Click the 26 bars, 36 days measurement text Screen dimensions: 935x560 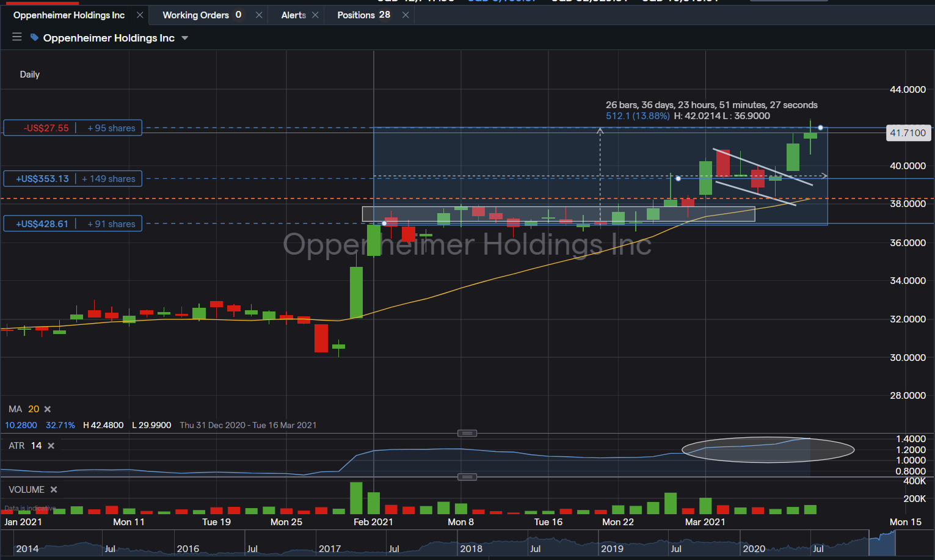tap(711, 105)
